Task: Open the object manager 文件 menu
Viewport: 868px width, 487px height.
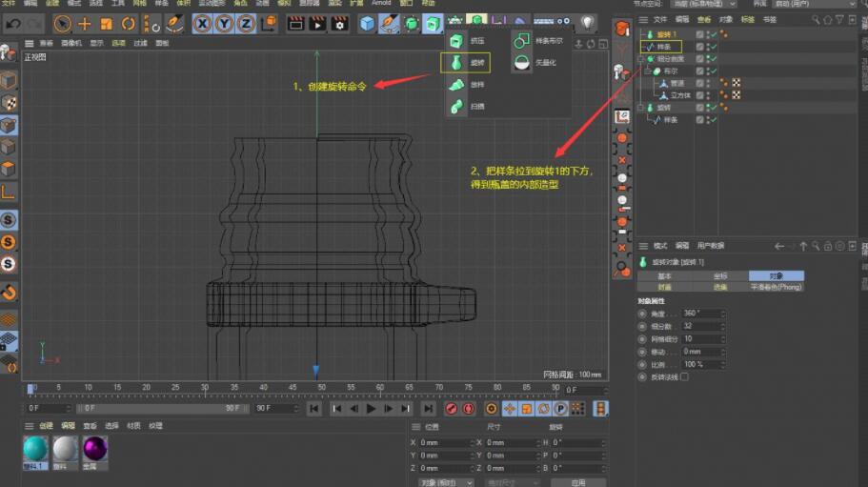Action: [660, 19]
